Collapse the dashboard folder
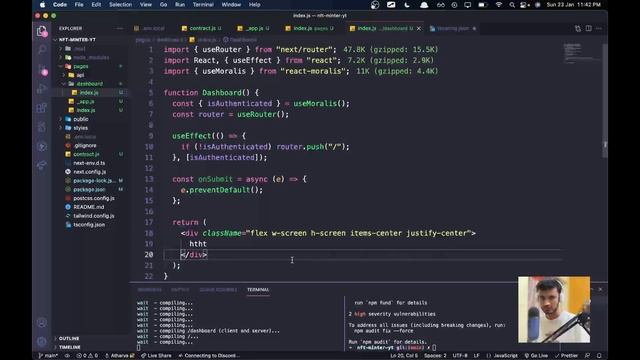Viewport: 640px width, 360px height. point(90,84)
